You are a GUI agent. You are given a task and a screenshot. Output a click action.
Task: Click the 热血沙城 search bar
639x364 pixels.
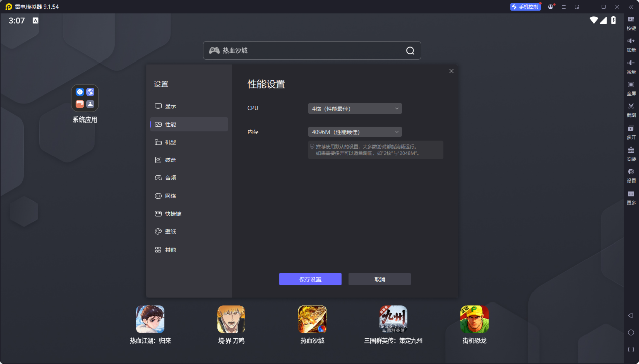[311, 50]
